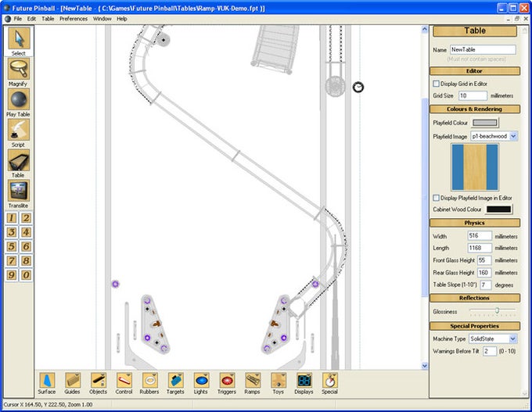Launch Play Table ball icon
Screen dimensions: 532x412
point(19,99)
